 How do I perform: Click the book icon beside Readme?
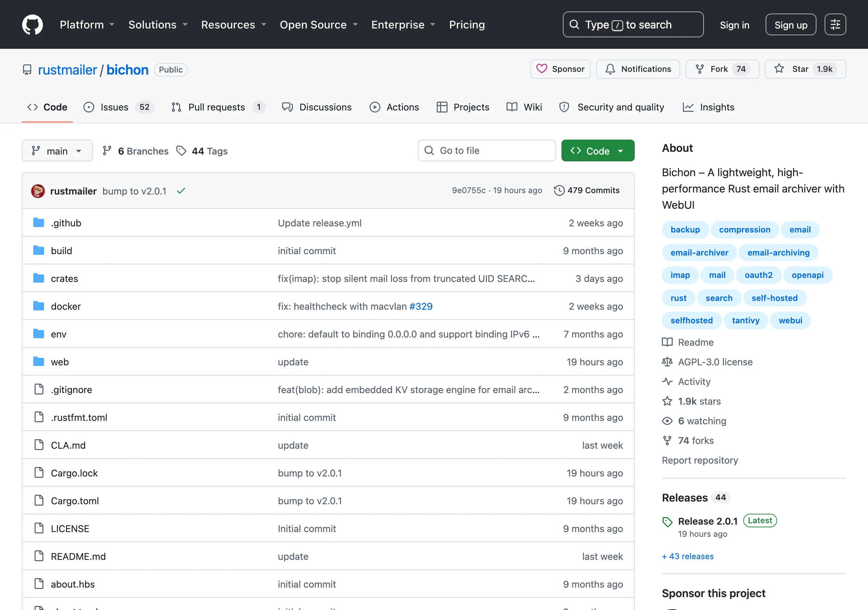667,342
